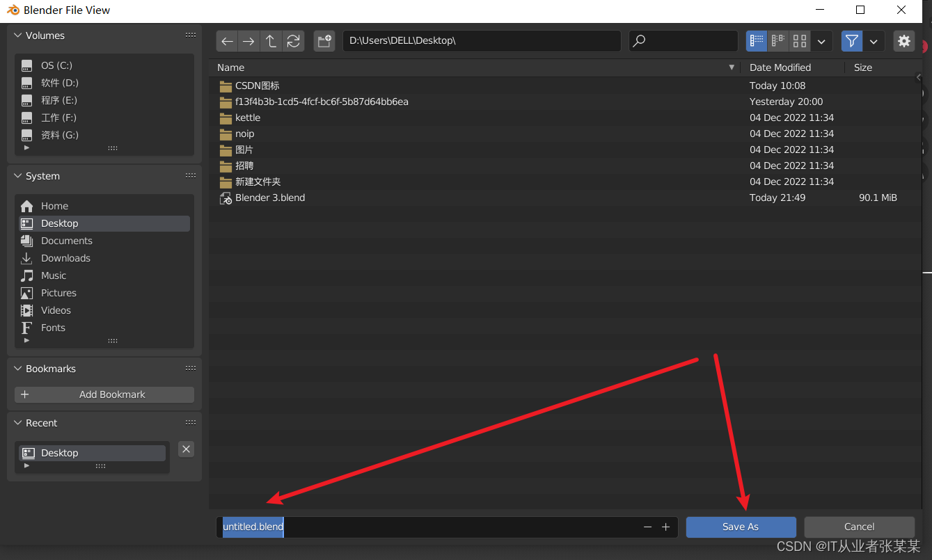Collapse the Recent panel

(18, 423)
